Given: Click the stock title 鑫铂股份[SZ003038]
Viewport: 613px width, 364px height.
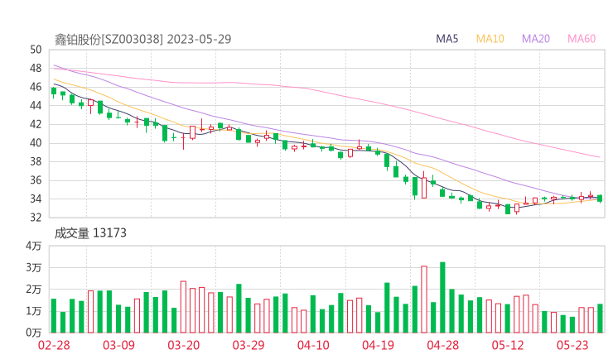Looking at the screenshot, I should coord(110,39).
